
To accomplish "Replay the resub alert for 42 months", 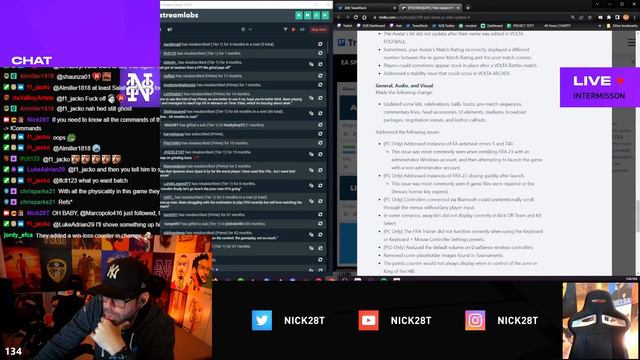I will (320, 235).
